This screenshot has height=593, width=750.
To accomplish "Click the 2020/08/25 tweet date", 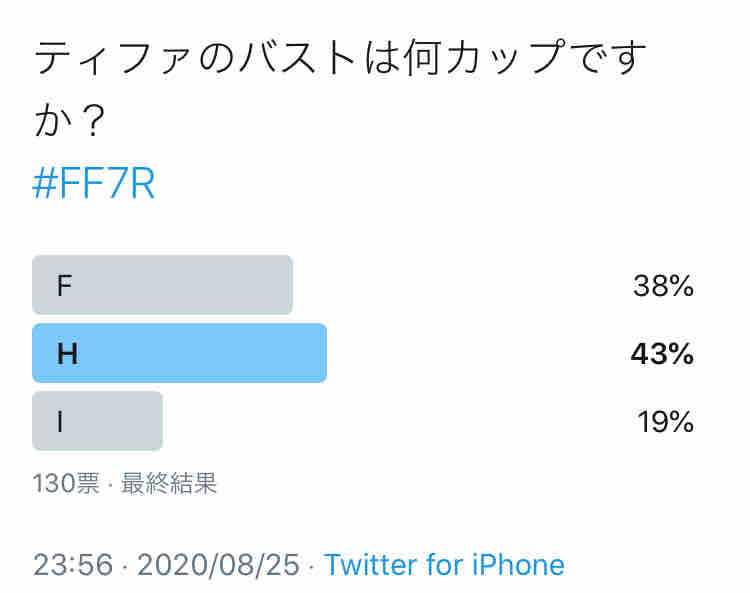I will (x=218, y=564).
